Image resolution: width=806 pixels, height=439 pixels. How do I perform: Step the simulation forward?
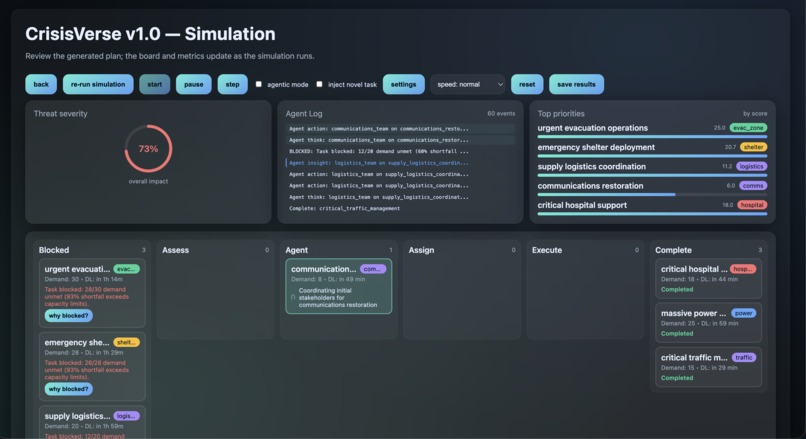coord(232,84)
